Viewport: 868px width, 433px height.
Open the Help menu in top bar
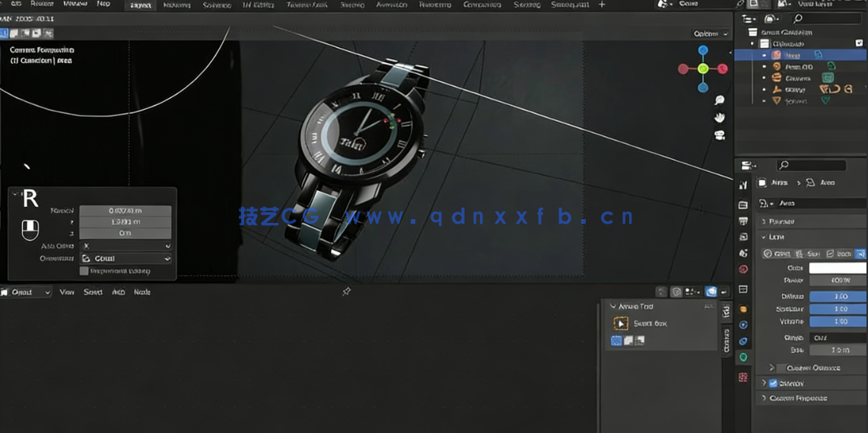pos(103,4)
